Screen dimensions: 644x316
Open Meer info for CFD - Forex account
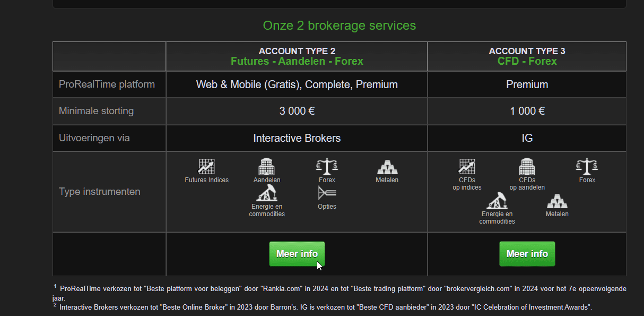pyautogui.click(x=527, y=254)
